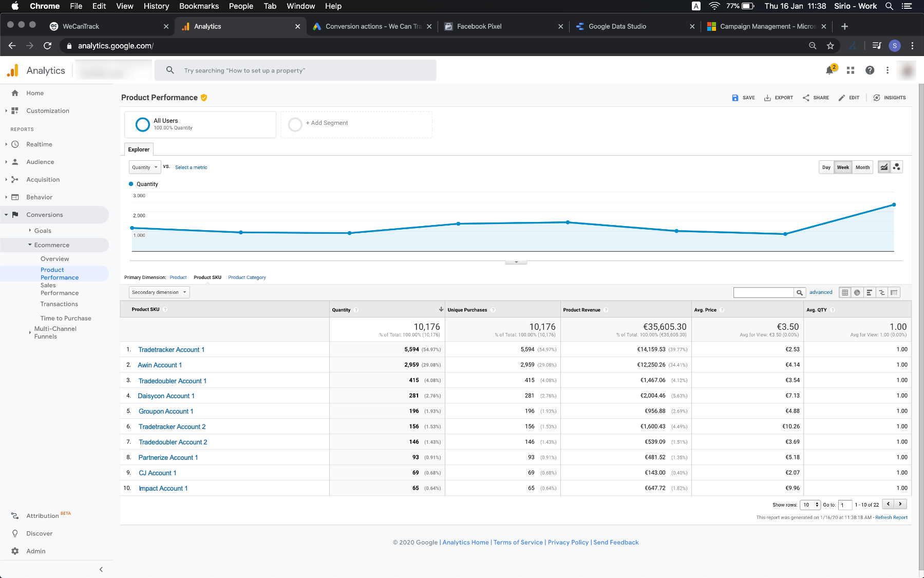Open Sales Performance report
The height and width of the screenshot is (578, 924).
click(x=60, y=289)
